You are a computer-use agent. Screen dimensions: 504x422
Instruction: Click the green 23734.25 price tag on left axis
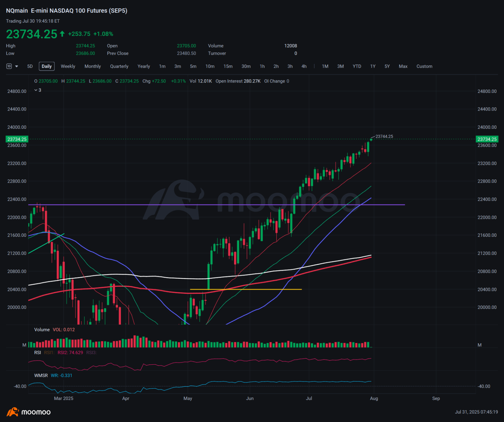(17, 139)
